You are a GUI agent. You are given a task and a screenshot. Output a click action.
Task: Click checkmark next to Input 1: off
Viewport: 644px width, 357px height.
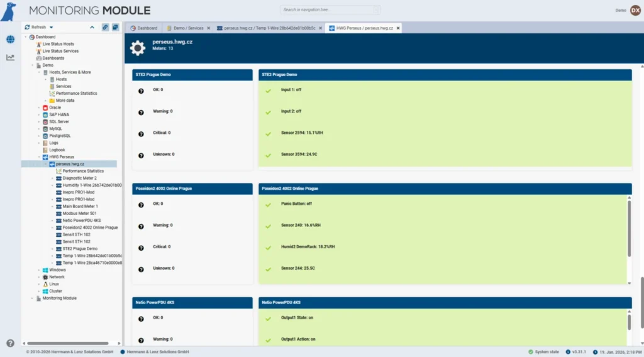click(x=268, y=91)
